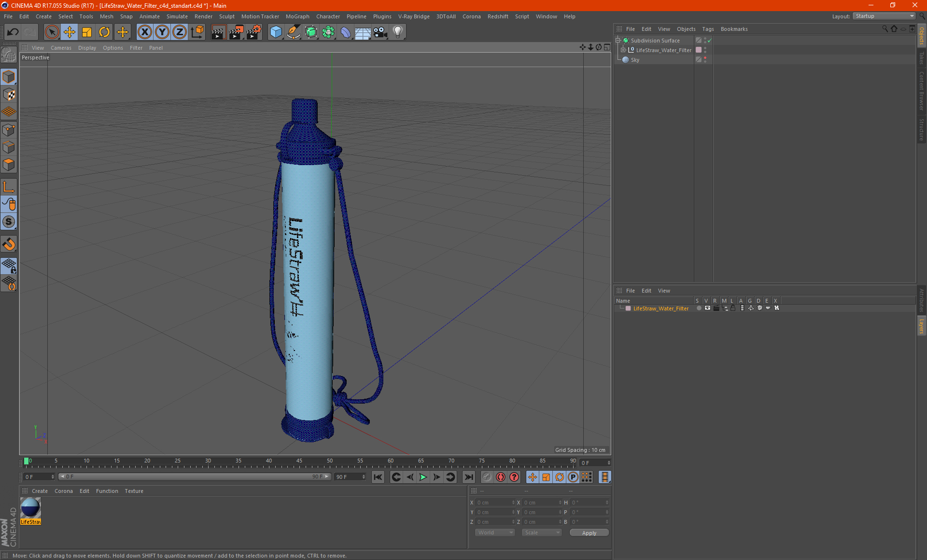
Task: Toggle the coordinate system icon
Action: click(197, 32)
